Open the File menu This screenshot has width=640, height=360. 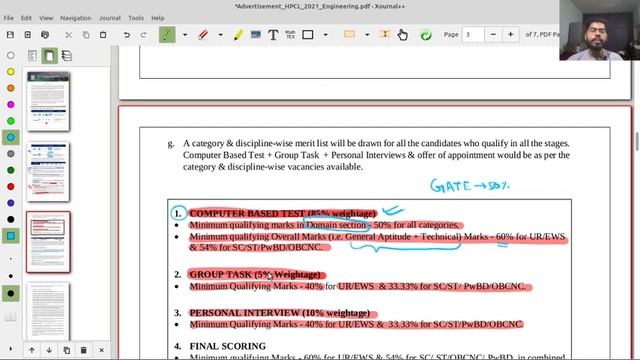click(9, 18)
